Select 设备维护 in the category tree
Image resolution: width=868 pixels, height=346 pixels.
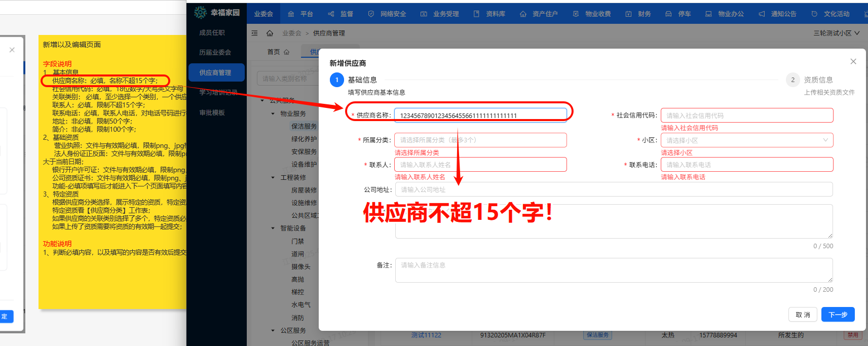304,164
